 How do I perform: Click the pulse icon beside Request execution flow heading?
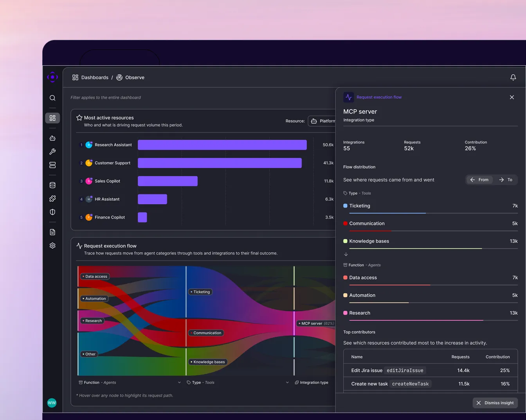coord(79,246)
